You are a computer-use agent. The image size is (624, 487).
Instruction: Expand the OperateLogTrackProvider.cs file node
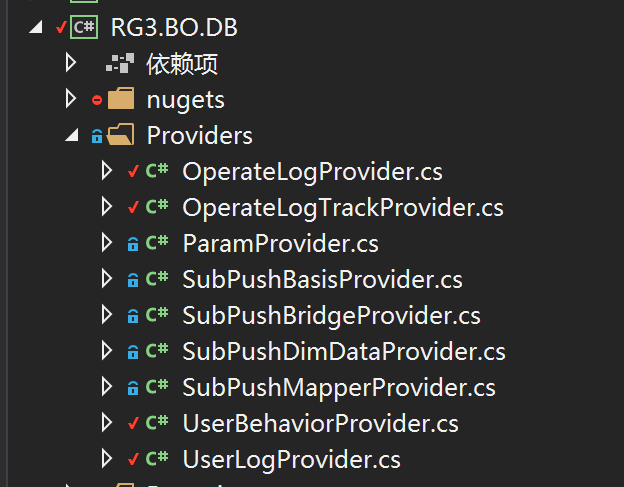tap(107, 206)
